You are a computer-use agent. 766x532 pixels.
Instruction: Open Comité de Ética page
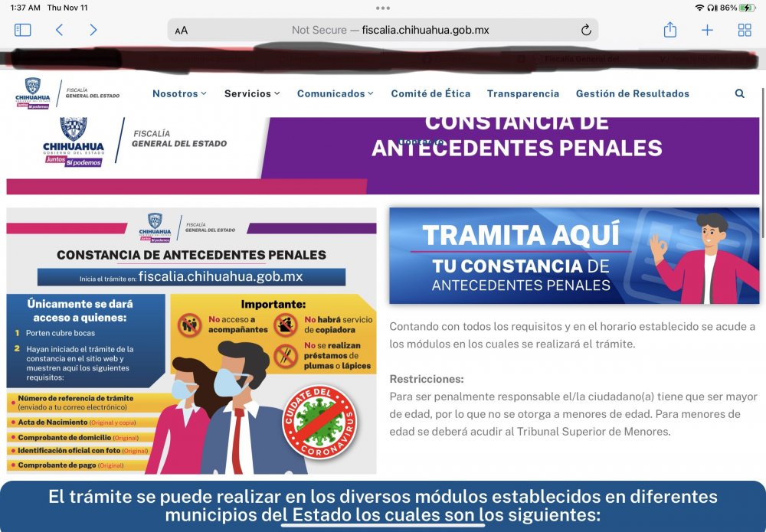point(430,93)
